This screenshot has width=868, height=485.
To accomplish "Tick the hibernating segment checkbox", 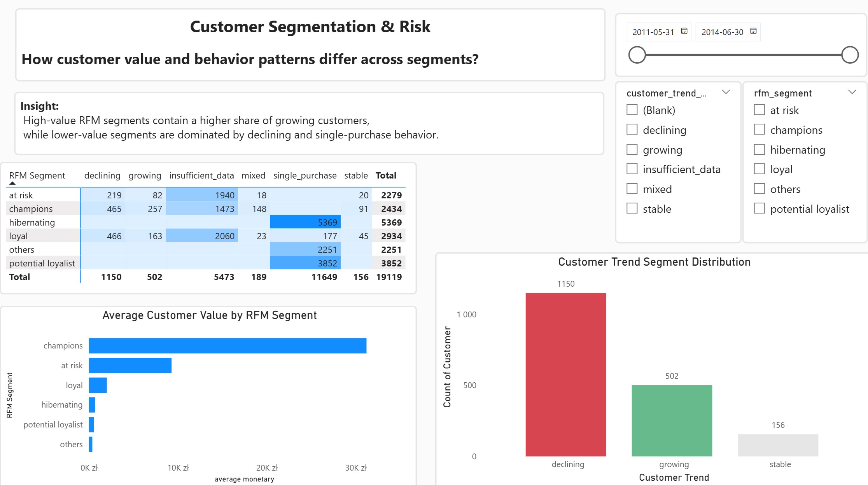I will 759,149.
